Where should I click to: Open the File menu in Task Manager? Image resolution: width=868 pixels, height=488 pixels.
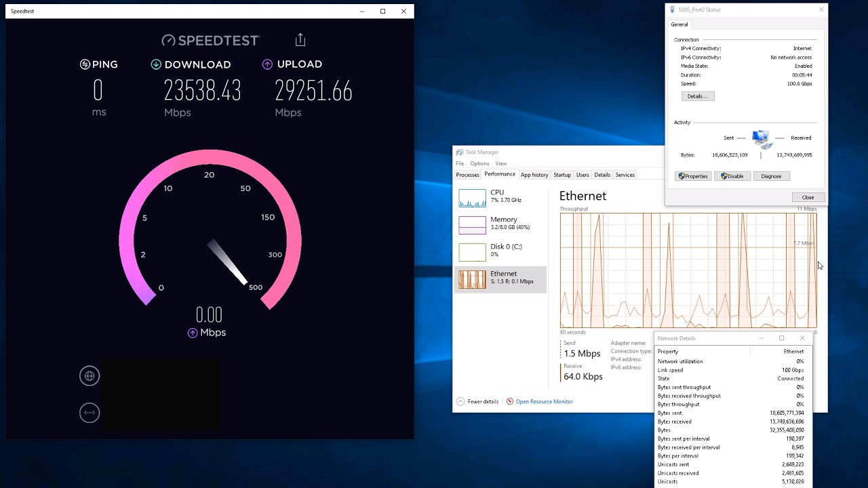(460, 163)
